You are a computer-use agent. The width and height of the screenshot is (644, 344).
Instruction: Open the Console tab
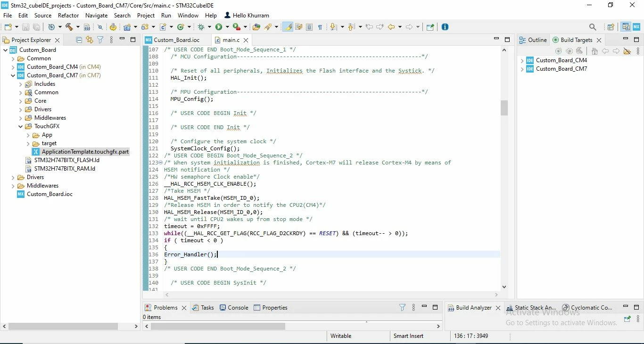[234, 308]
